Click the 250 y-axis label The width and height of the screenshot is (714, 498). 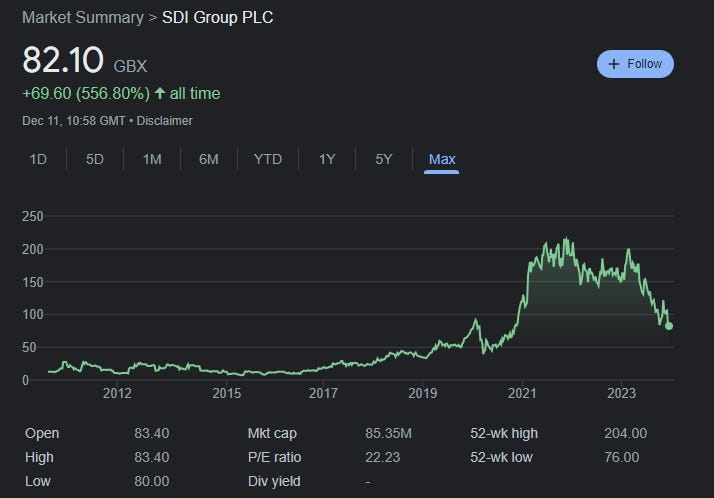(33, 216)
